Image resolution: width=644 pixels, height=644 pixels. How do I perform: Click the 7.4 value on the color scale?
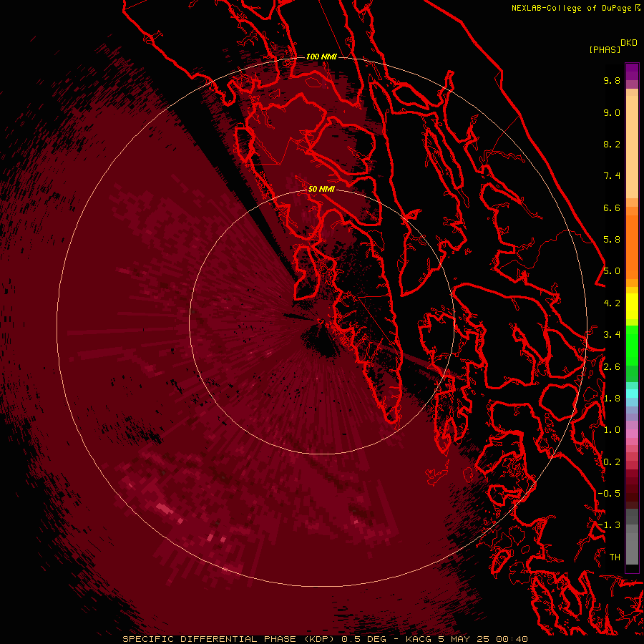coord(612,176)
